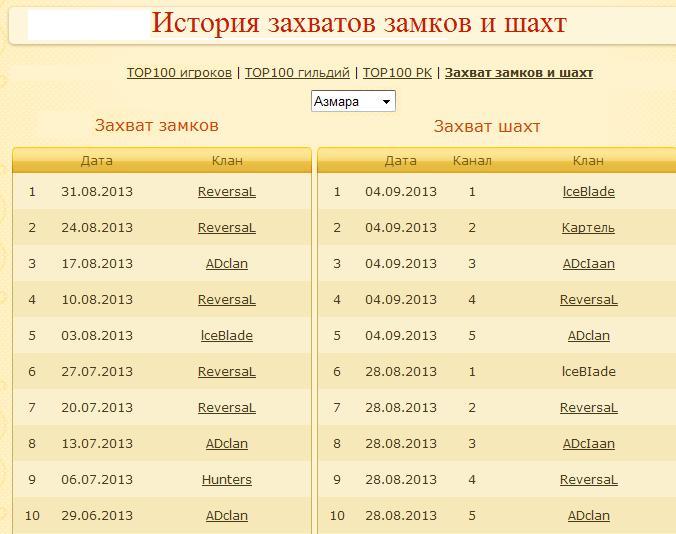Switch to the TOP100 гильдий tab
This screenshot has width=676, height=534.
(297, 73)
